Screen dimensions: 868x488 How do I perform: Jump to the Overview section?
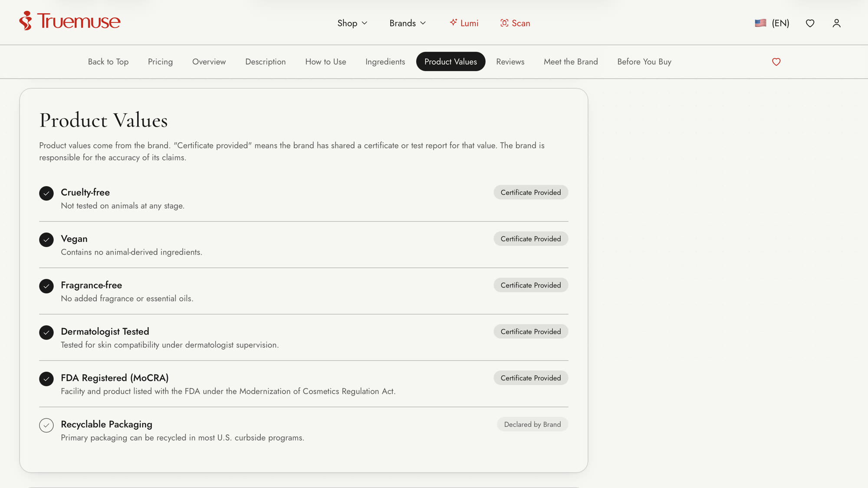click(209, 62)
